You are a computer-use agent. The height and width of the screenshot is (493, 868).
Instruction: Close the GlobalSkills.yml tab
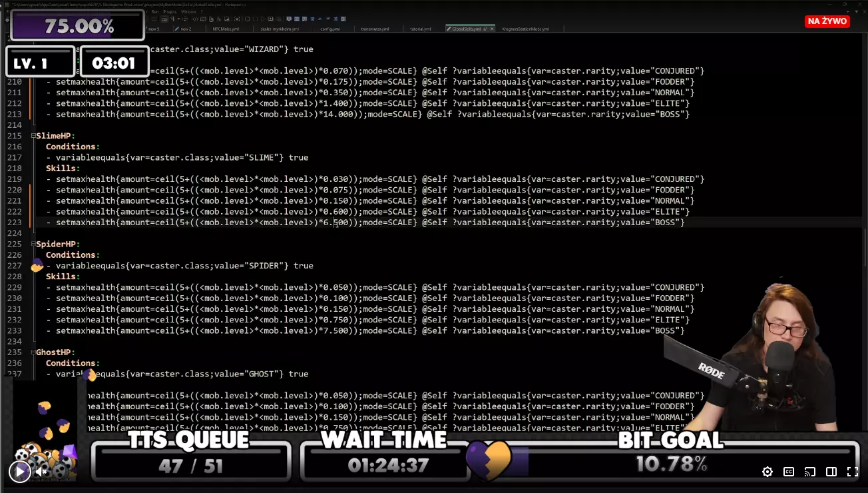[x=491, y=29]
